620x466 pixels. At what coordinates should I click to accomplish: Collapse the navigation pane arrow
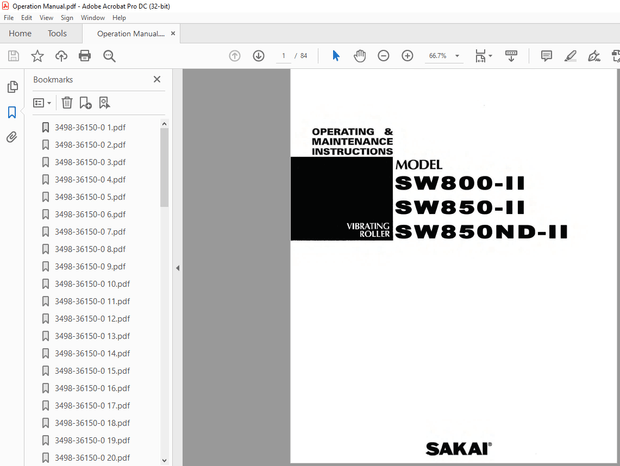coord(178,268)
